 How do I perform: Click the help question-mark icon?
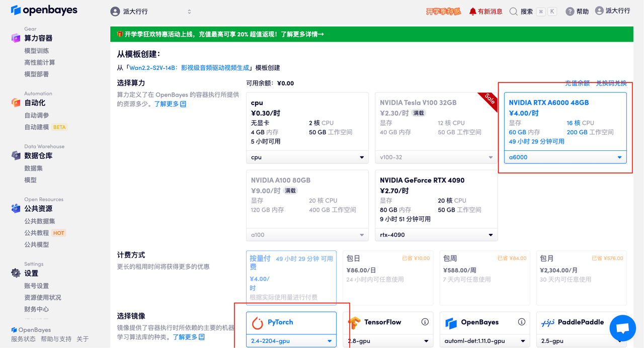(x=570, y=12)
